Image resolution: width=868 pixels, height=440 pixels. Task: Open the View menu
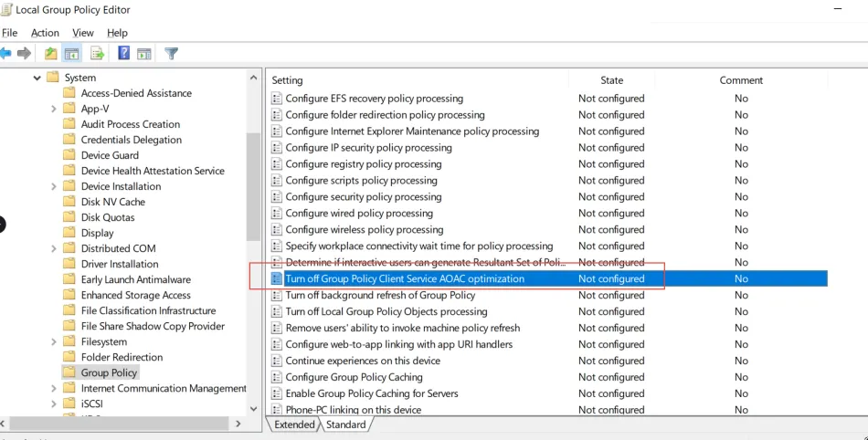[x=83, y=33]
